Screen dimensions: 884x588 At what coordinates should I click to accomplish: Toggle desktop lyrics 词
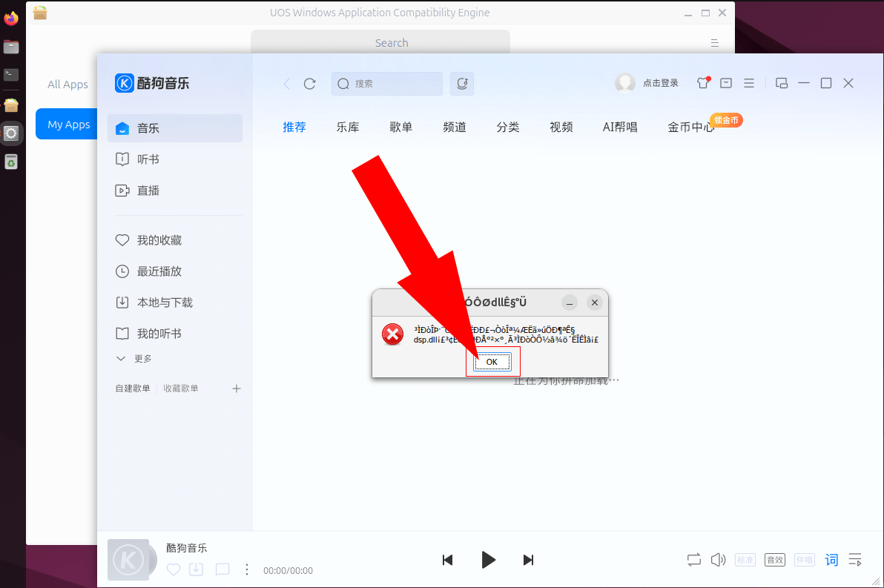[x=831, y=560]
